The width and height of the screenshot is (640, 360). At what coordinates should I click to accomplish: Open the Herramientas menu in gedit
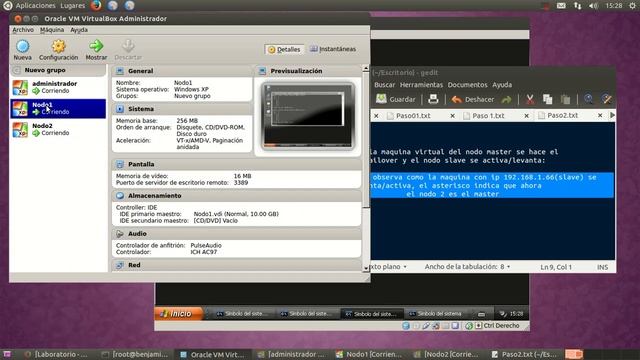(421, 85)
